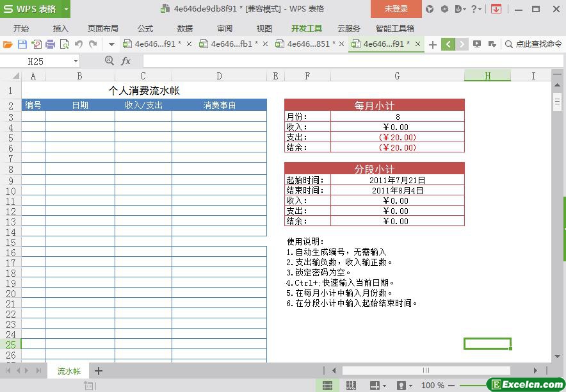566x392 pixels.
Task: Open a file with the folder icon
Action: pos(8,44)
